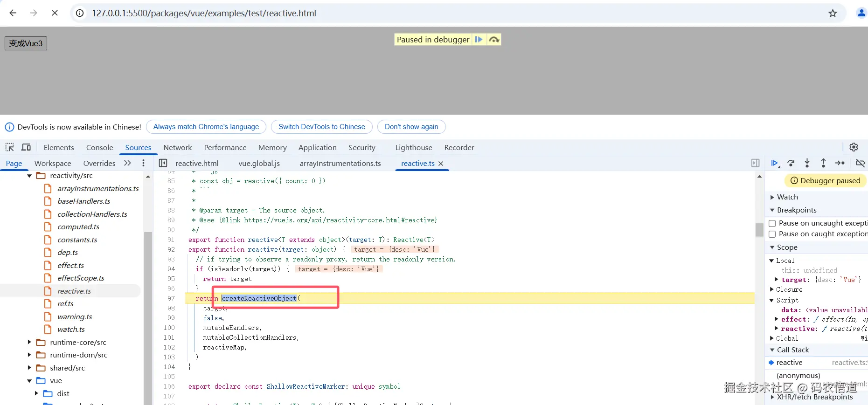Click Don't show again
Screen dimensions: 868x405
click(411, 127)
